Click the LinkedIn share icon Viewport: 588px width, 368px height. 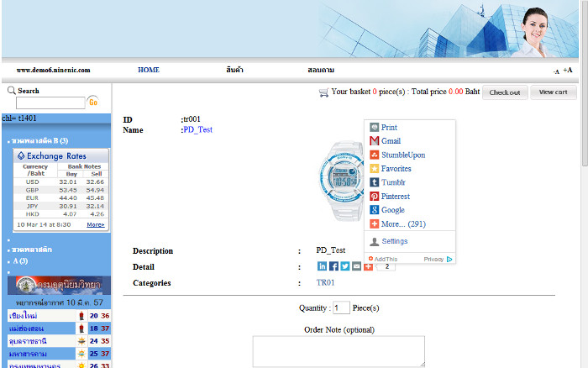[x=322, y=266]
